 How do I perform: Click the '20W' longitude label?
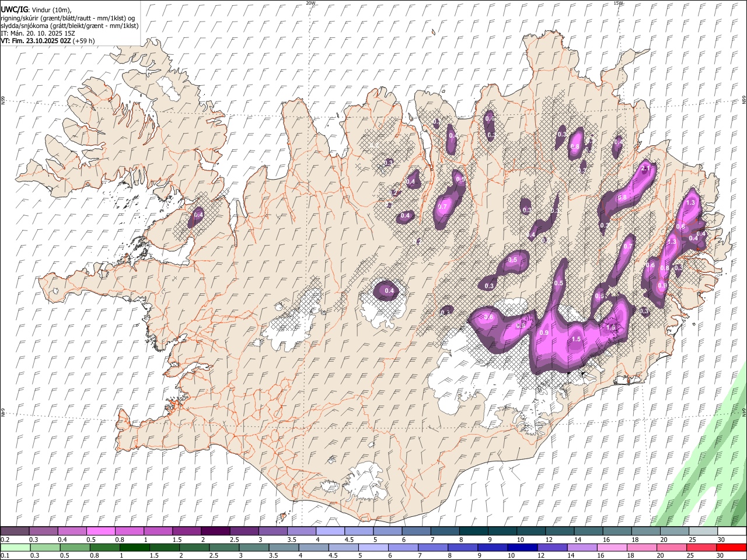pyautogui.click(x=310, y=3)
